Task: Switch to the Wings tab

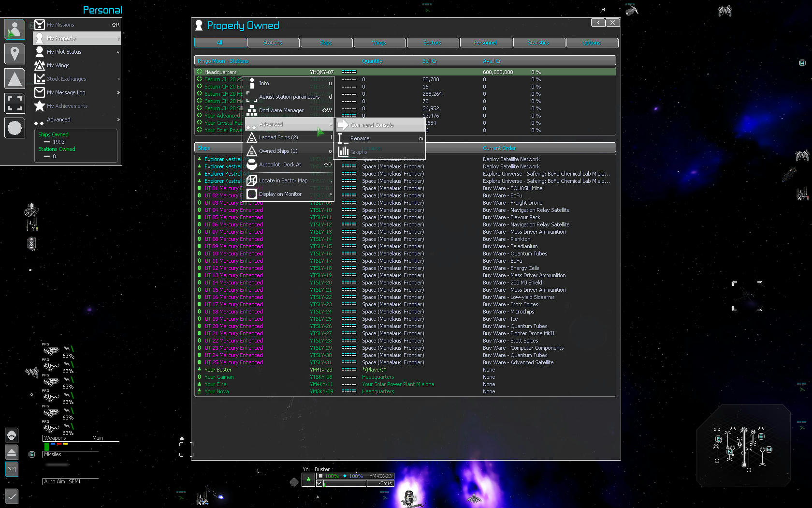Action: pyautogui.click(x=379, y=43)
